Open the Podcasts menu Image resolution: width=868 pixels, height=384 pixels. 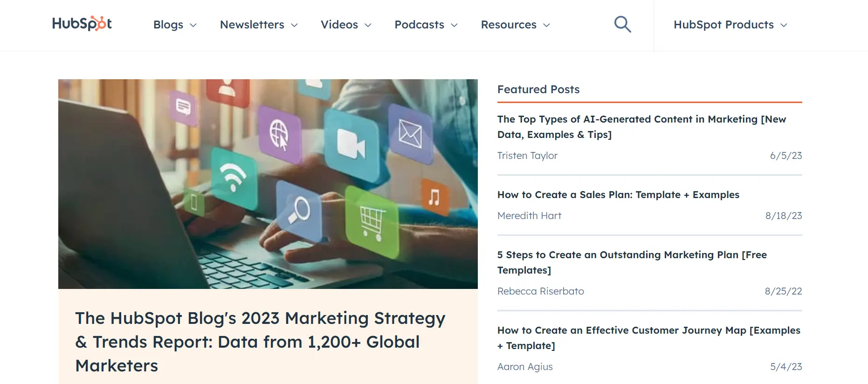(x=426, y=25)
